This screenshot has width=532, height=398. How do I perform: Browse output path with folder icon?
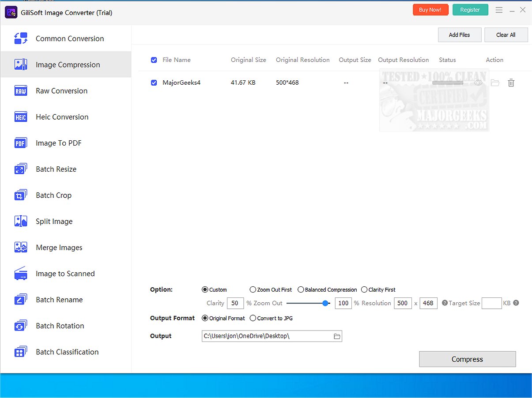pos(337,336)
